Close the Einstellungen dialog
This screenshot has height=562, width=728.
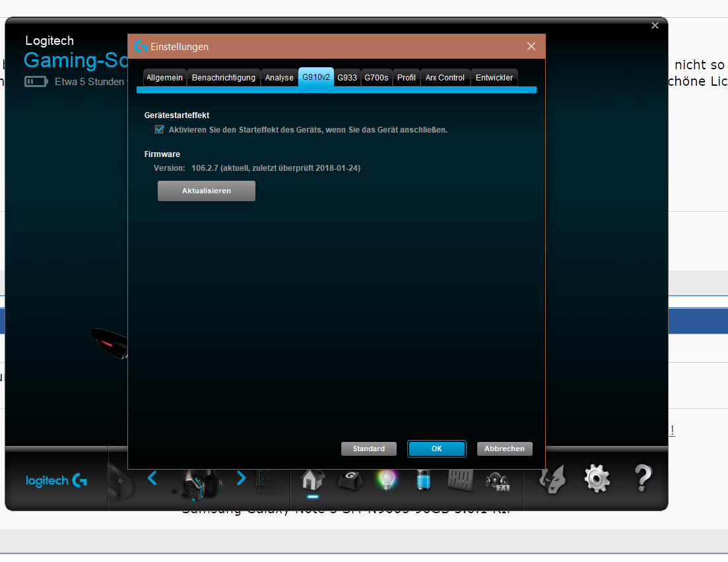point(531,46)
